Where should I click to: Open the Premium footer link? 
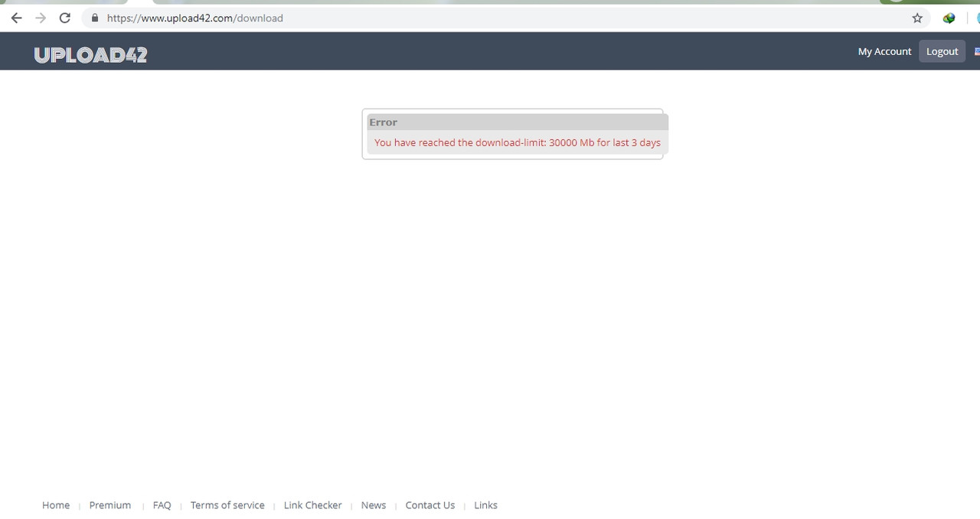[110, 505]
